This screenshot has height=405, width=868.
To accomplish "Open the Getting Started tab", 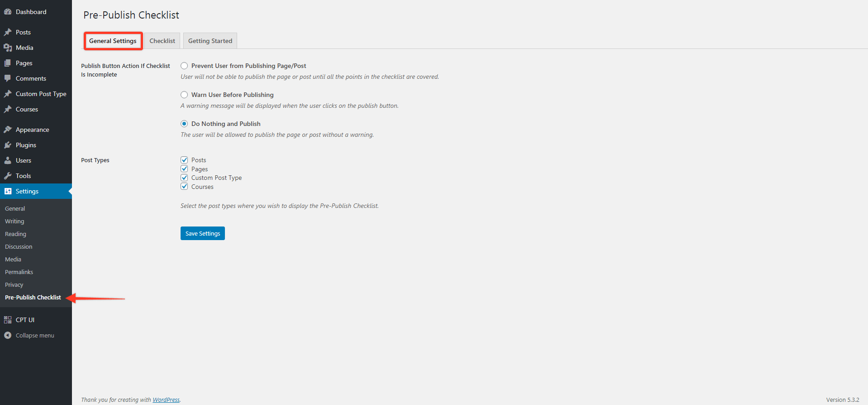I will pyautogui.click(x=210, y=41).
